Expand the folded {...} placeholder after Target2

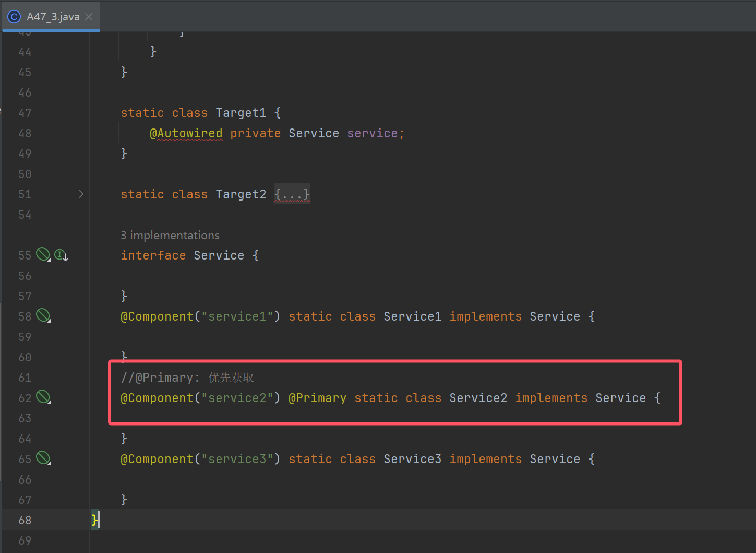point(292,194)
